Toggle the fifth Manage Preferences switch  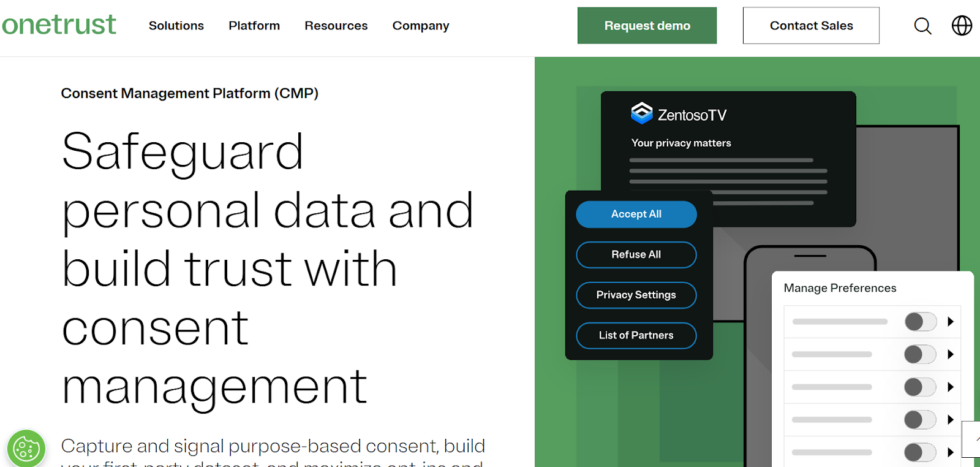(921, 453)
